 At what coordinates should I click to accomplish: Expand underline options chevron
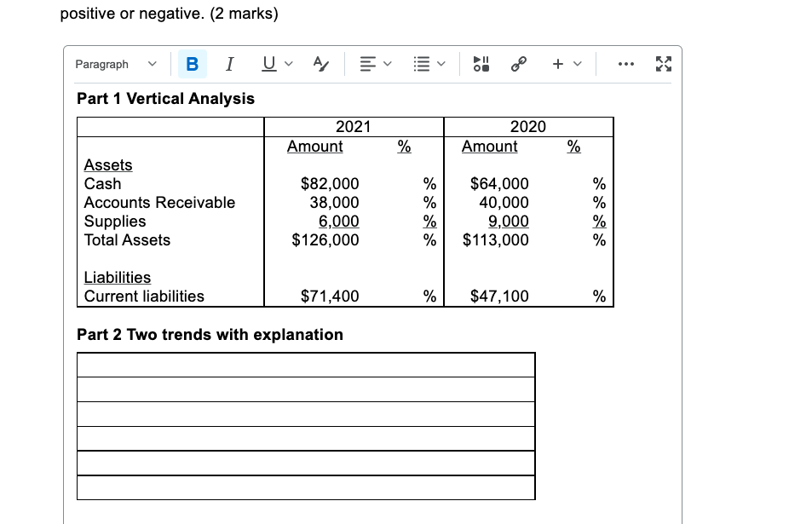(289, 64)
